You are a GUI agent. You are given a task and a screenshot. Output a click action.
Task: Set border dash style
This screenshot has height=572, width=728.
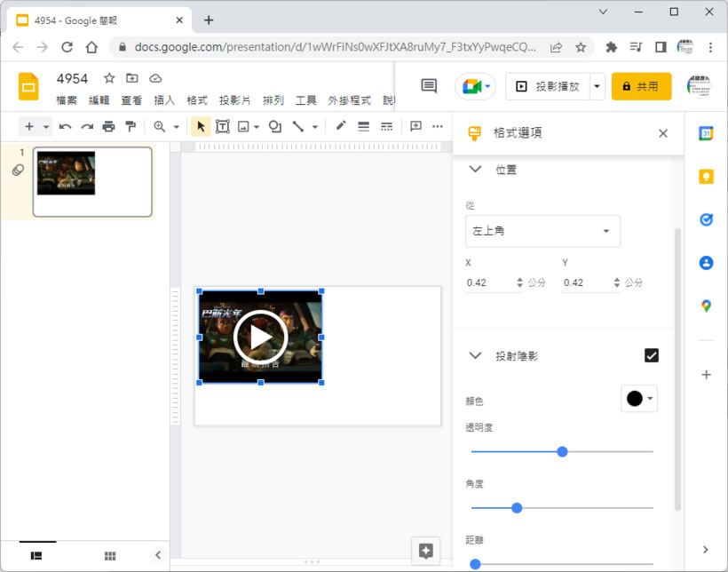(x=386, y=126)
